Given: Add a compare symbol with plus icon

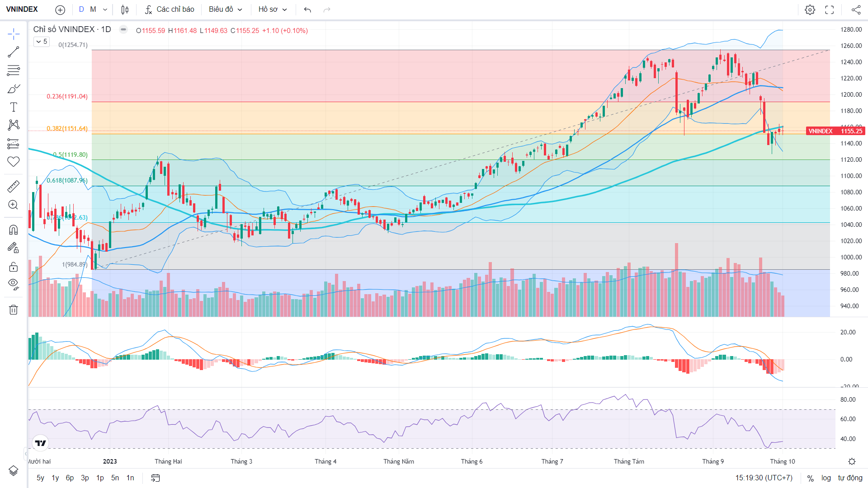Looking at the screenshot, I should (x=60, y=9).
